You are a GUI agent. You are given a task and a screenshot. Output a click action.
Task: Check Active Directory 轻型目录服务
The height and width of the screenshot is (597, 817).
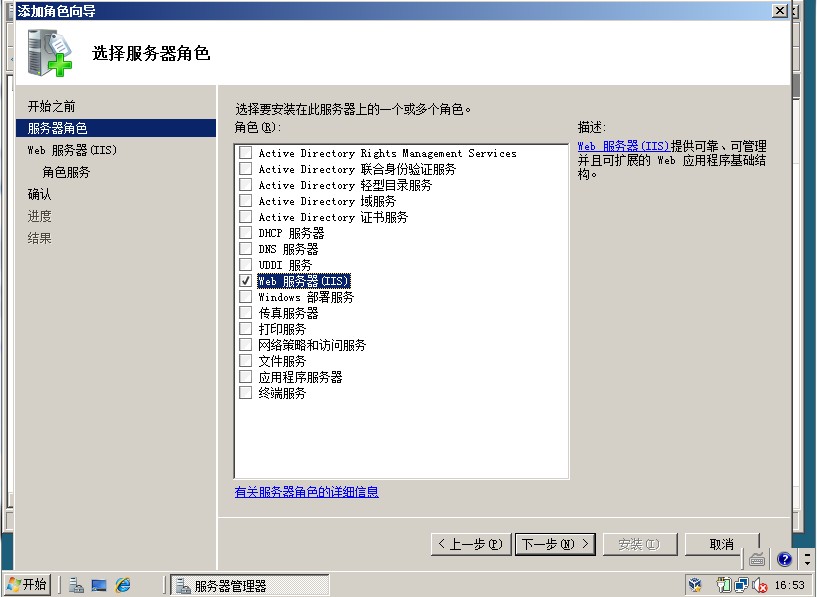click(x=245, y=185)
